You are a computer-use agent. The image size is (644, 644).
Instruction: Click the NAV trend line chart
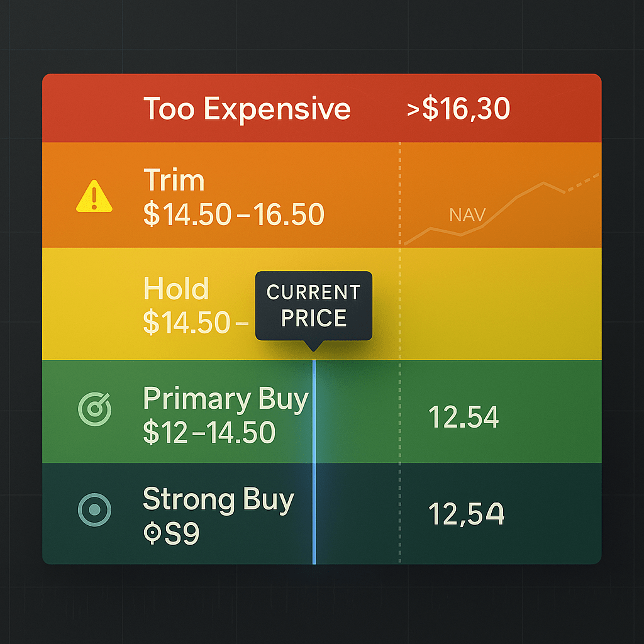click(503, 208)
